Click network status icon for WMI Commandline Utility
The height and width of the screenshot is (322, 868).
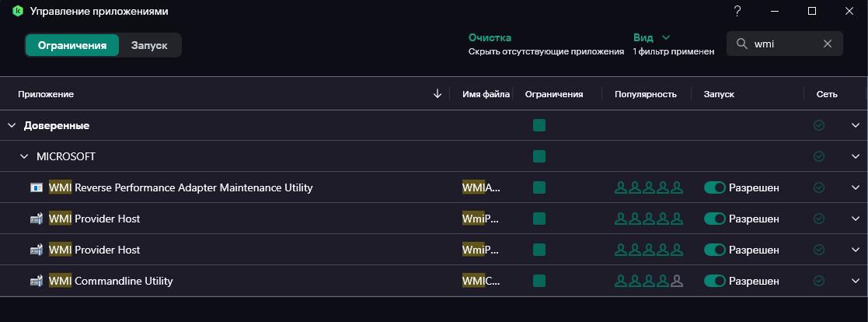818,281
